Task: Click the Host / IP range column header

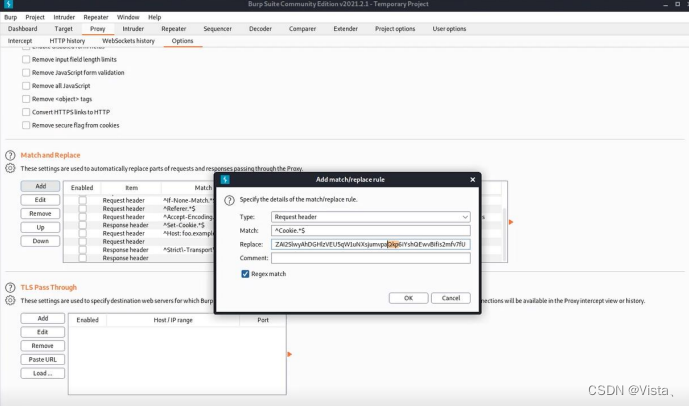Action: click(173, 320)
